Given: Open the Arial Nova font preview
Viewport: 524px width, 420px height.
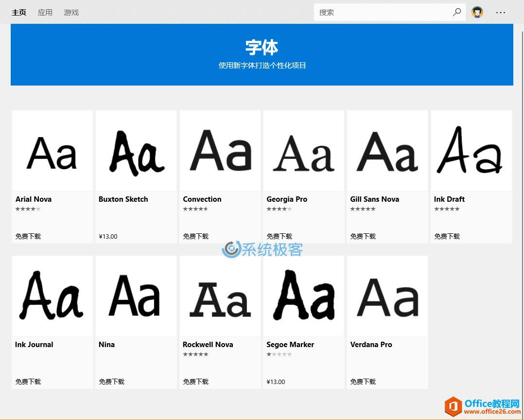Looking at the screenshot, I should pos(52,151).
